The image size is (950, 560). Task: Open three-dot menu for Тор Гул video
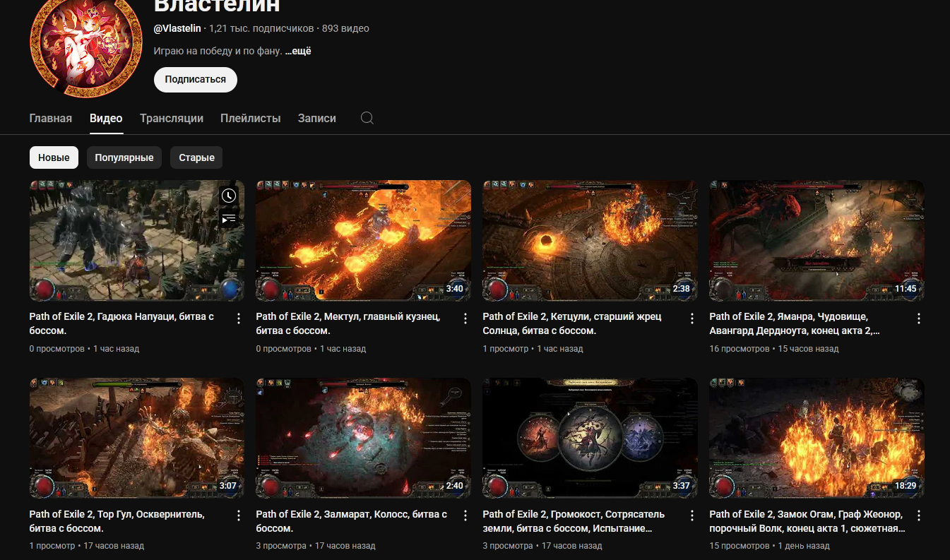point(239,516)
